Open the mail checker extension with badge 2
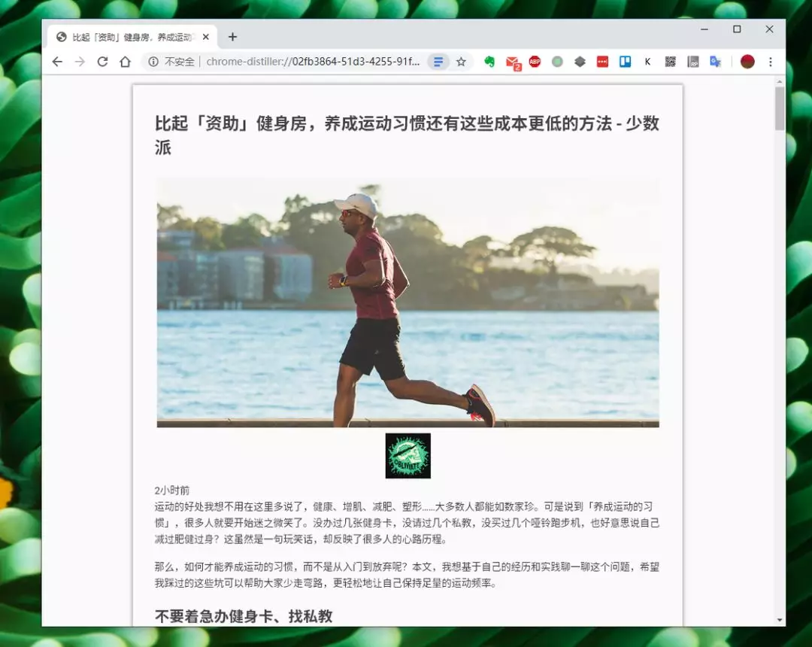 (x=512, y=62)
